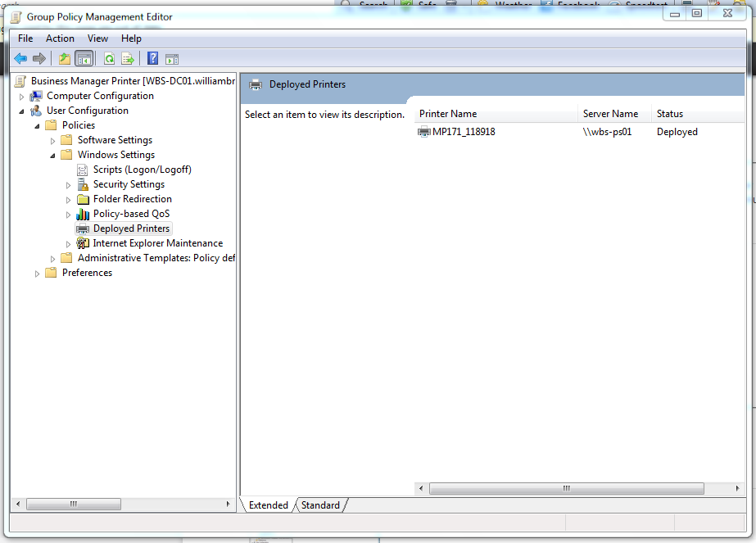Open Help using the question mark icon
The height and width of the screenshot is (543, 756).
pyautogui.click(x=152, y=58)
